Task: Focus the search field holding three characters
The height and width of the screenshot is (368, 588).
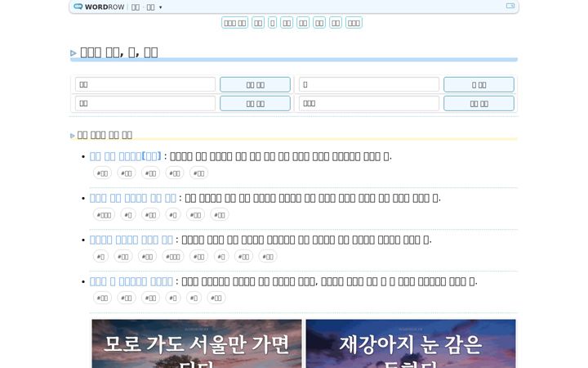Action: 369,103
